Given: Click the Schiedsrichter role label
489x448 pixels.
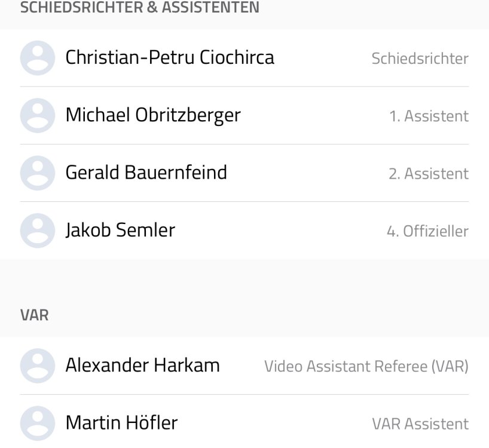Looking at the screenshot, I should [420, 59].
